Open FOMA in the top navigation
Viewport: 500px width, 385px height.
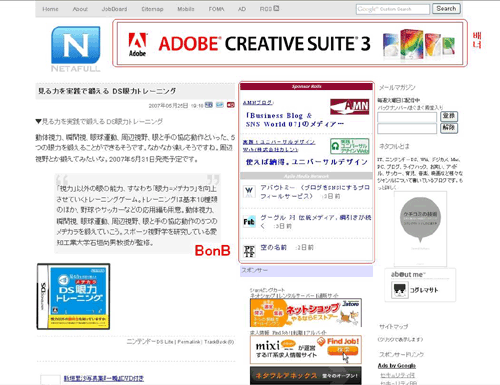[216, 9]
